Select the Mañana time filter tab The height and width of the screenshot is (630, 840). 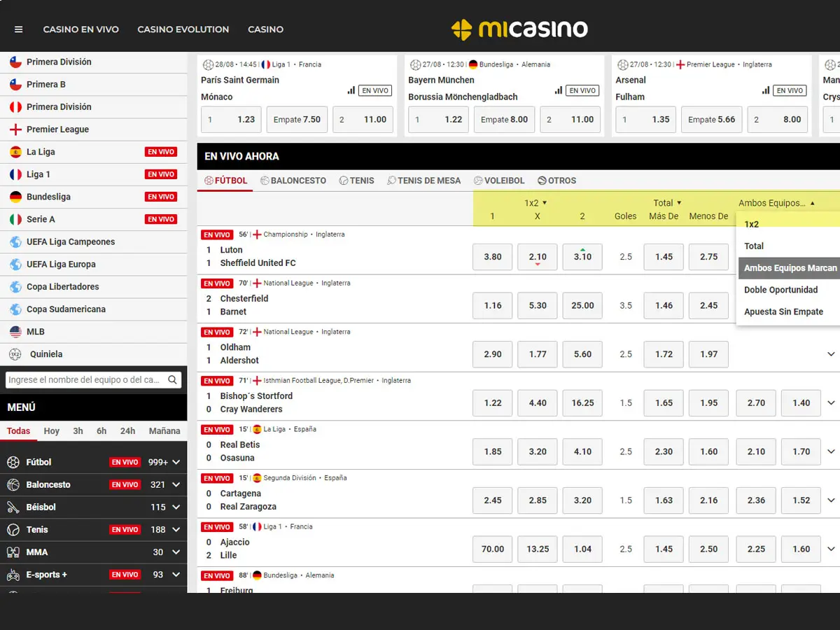(x=164, y=431)
